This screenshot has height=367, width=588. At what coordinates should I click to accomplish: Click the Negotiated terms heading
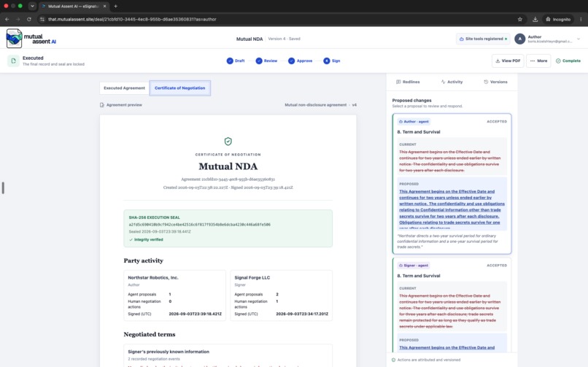click(x=150, y=334)
